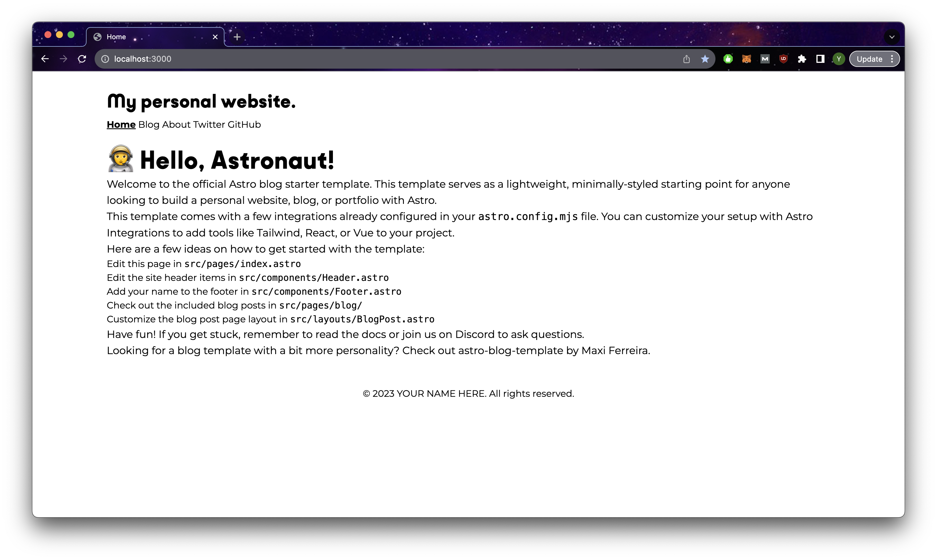The width and height of the screenshot is (937, 560).
Task: Open the Extensions puzzle piece menu
Action: point(802,59)
